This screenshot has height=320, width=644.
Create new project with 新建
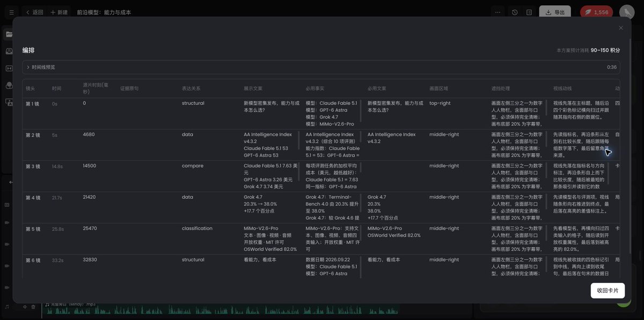59,12
